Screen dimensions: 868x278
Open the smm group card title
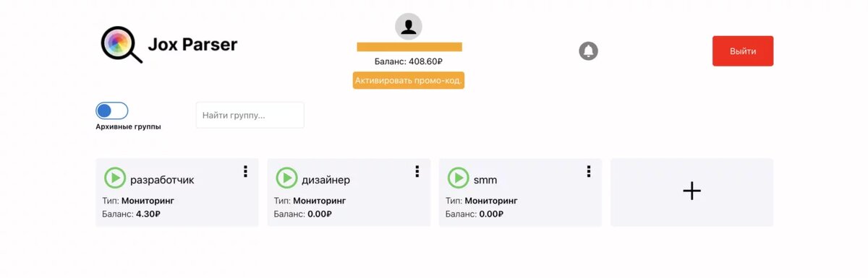point(485,180)
